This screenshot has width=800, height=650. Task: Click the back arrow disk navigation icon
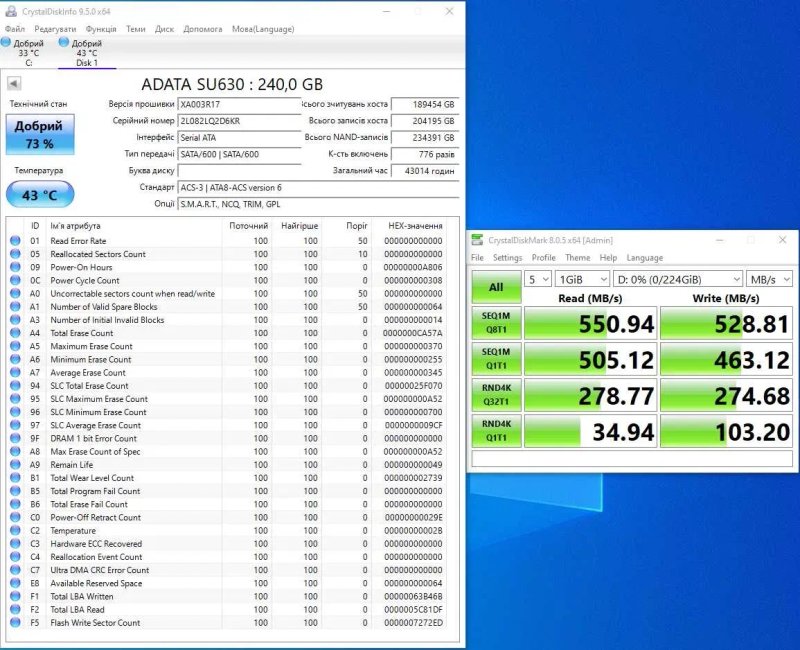point(14,83)
